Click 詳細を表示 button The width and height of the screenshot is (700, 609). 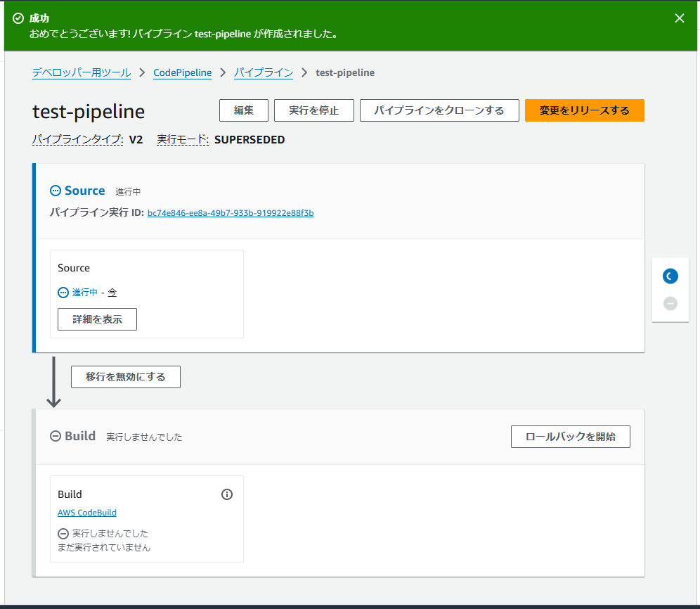click(x=97, y=319)
